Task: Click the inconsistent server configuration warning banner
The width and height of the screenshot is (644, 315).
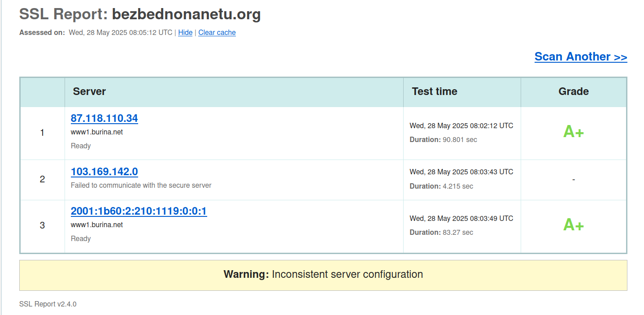Action: 323,275
